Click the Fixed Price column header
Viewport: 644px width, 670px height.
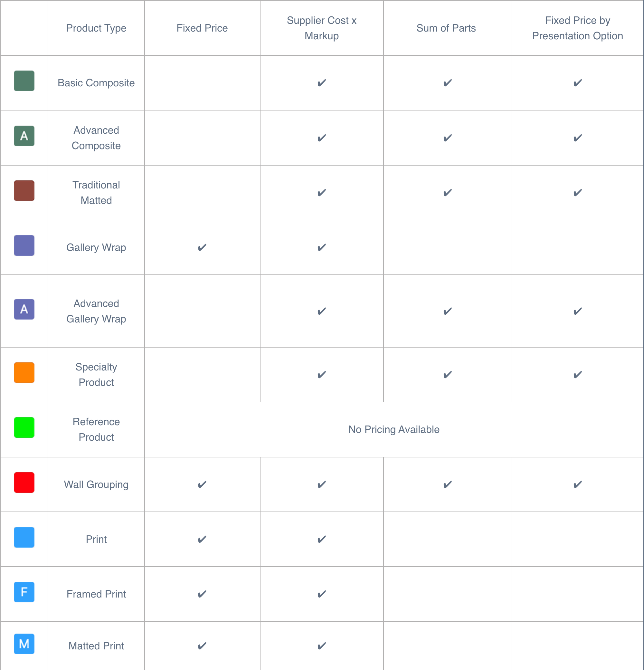click(202, 28)
